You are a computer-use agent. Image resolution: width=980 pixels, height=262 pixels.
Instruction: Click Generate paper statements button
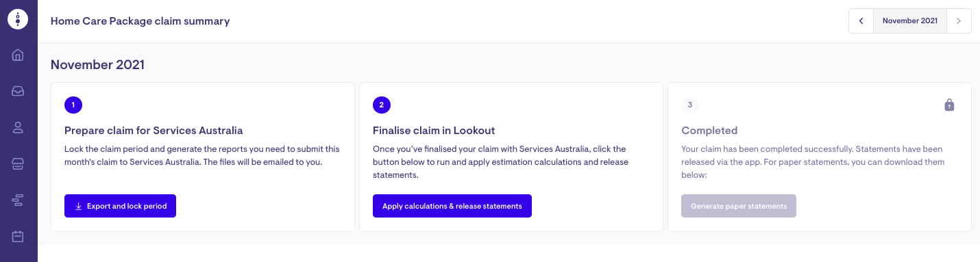(739, 206)
